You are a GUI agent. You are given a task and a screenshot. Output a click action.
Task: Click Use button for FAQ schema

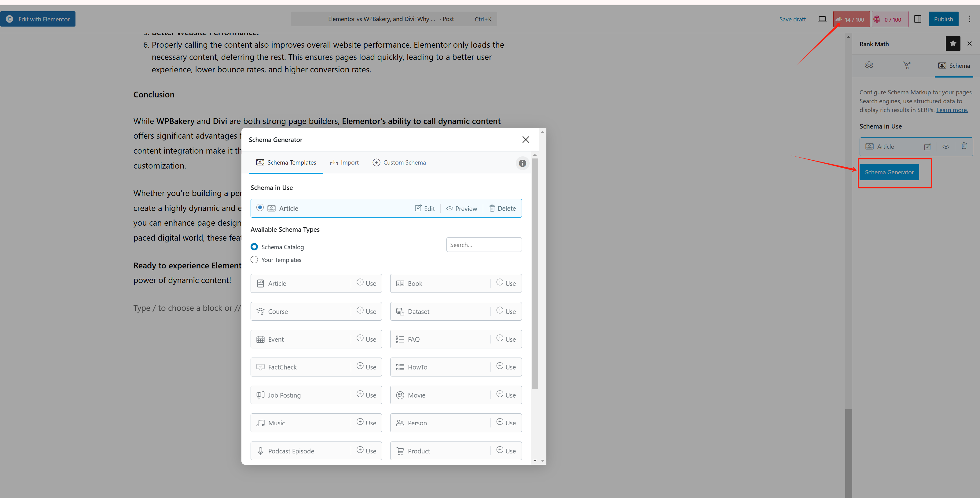tap(506, 339)
